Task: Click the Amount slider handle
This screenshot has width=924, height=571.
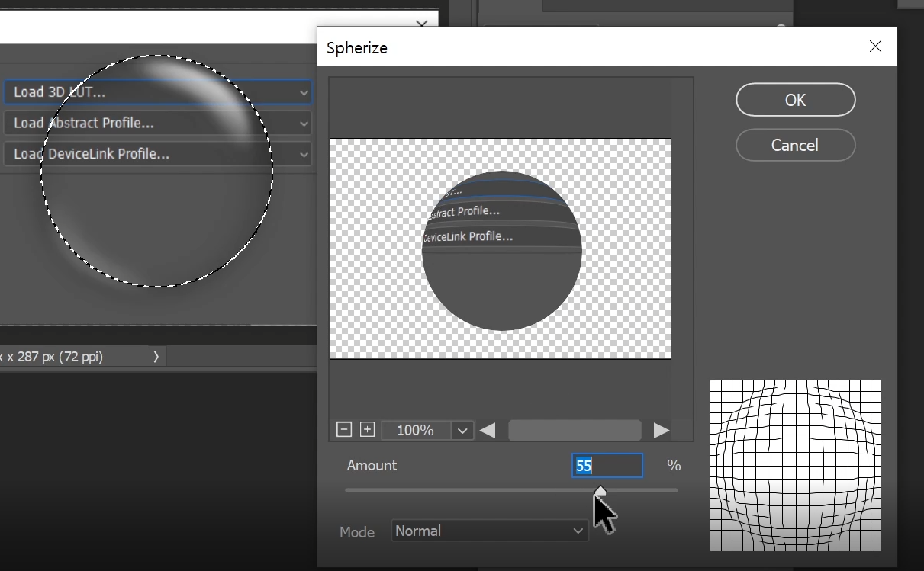Action: [600, 491]
